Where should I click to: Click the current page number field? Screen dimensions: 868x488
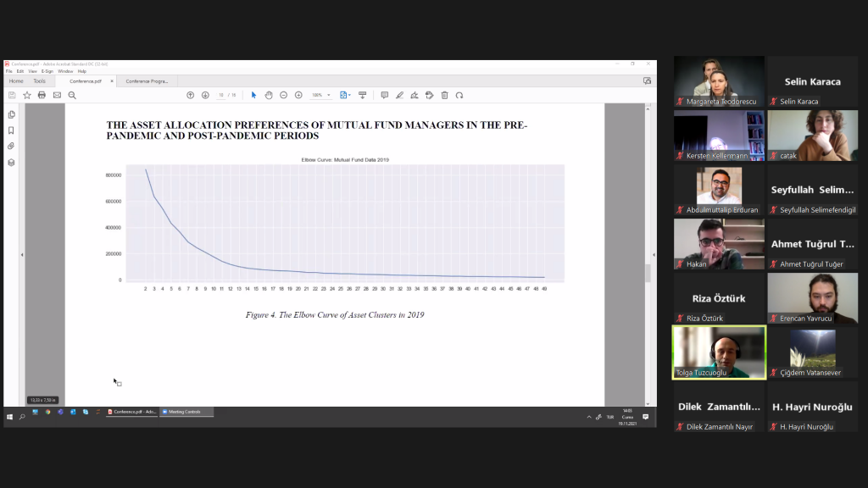221,95
